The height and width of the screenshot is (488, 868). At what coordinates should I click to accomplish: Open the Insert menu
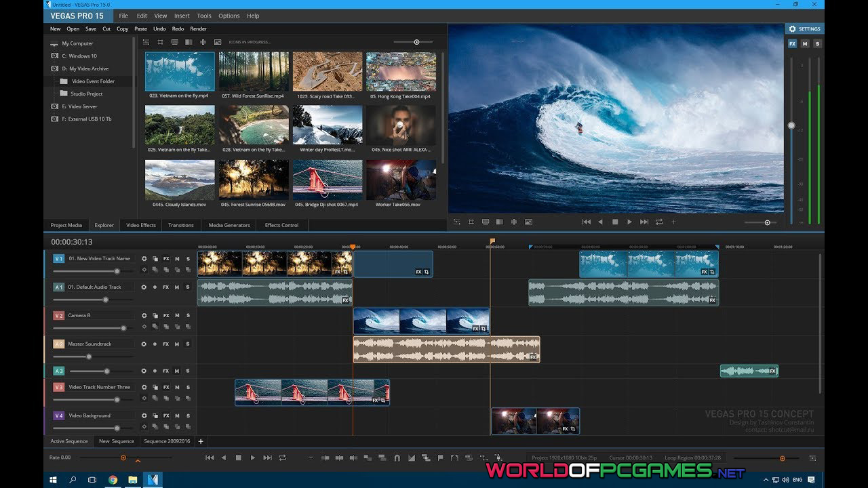pos(182,16)
